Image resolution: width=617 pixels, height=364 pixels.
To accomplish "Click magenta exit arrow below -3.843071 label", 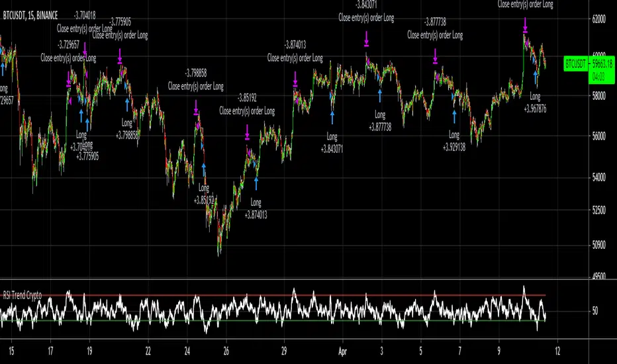I will pyautogui.click(x=366, y=39).
